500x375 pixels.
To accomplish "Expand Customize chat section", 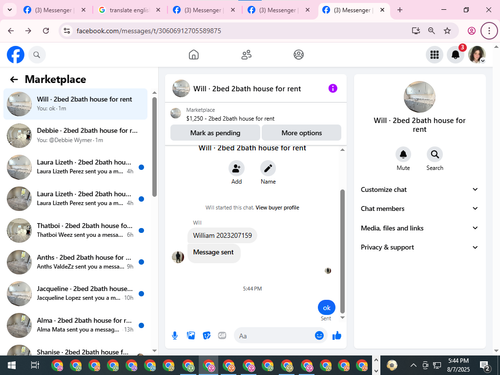I will [x=419, y=189].
